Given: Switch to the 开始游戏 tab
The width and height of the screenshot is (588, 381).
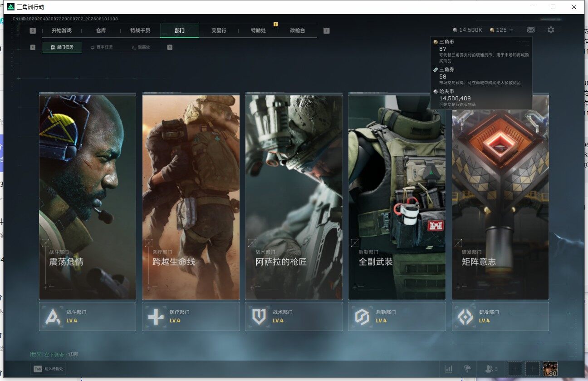Looking at the screenshot, I should pos(62,31).
